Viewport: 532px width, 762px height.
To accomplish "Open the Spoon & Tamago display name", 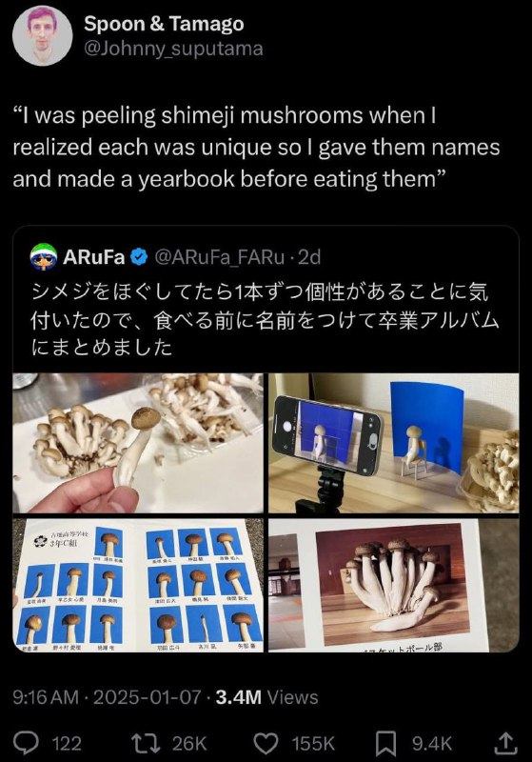I will (164, 23).
